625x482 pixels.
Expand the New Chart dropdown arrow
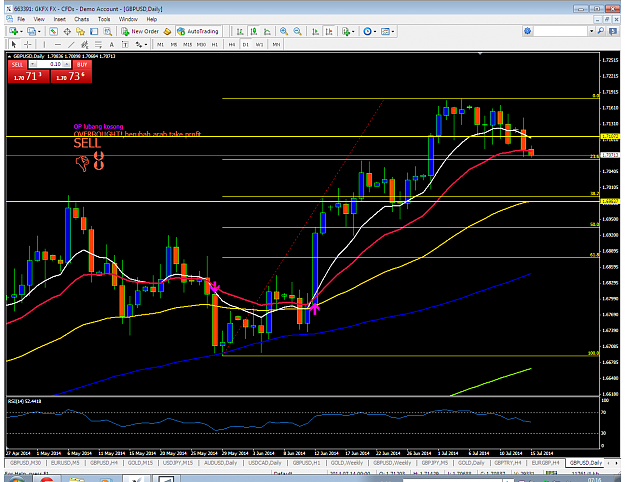[x=21, y=31]
